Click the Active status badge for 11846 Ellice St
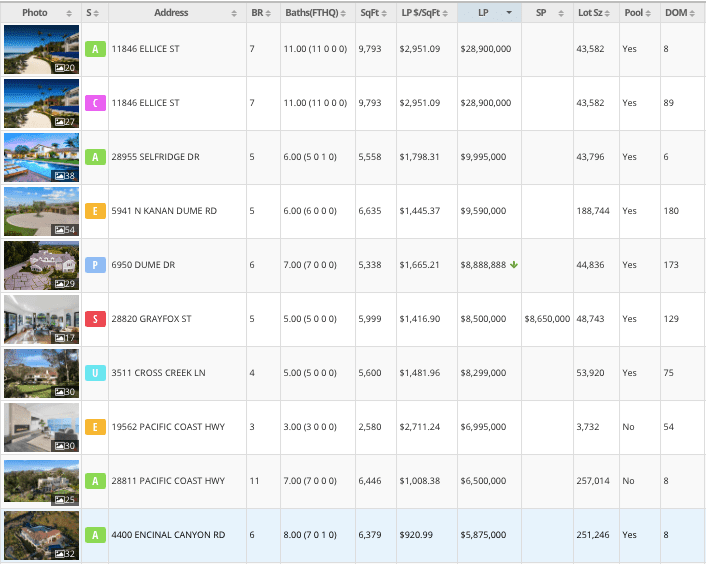 95,49
